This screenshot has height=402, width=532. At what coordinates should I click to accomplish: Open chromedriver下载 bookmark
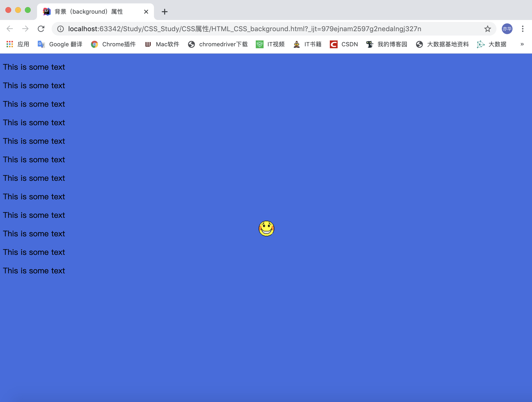click(x=218, y=44)
